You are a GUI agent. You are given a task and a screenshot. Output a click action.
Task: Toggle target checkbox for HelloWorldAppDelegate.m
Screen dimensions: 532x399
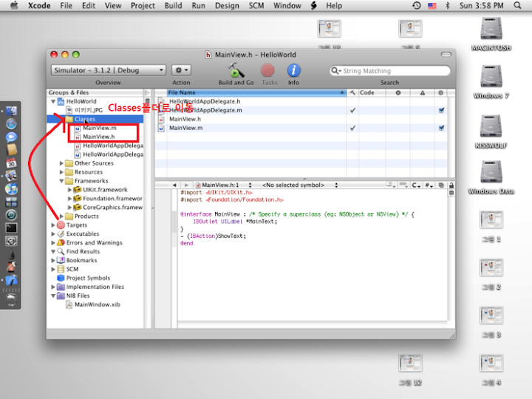point(441,110)
